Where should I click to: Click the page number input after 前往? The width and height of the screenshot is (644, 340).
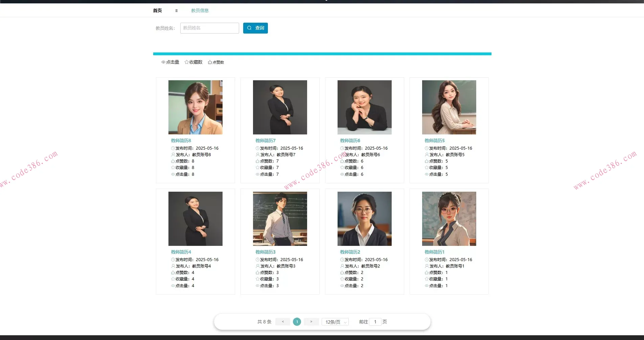click(375, 322)
